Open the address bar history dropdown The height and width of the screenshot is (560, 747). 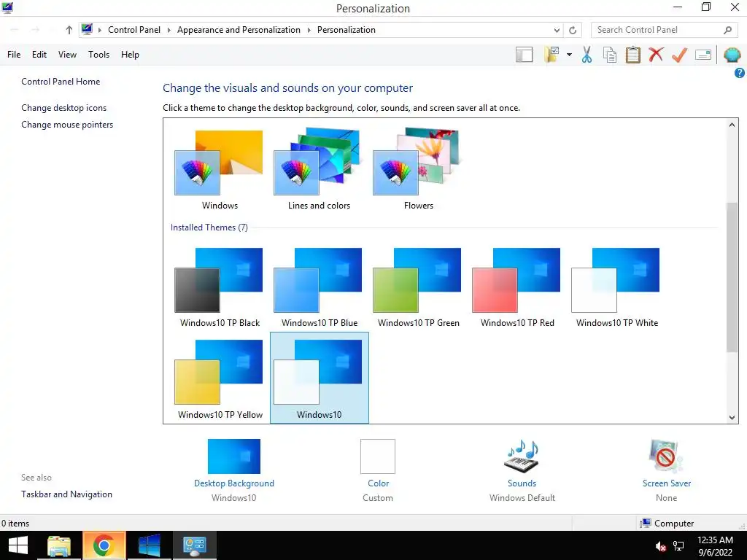557,30
